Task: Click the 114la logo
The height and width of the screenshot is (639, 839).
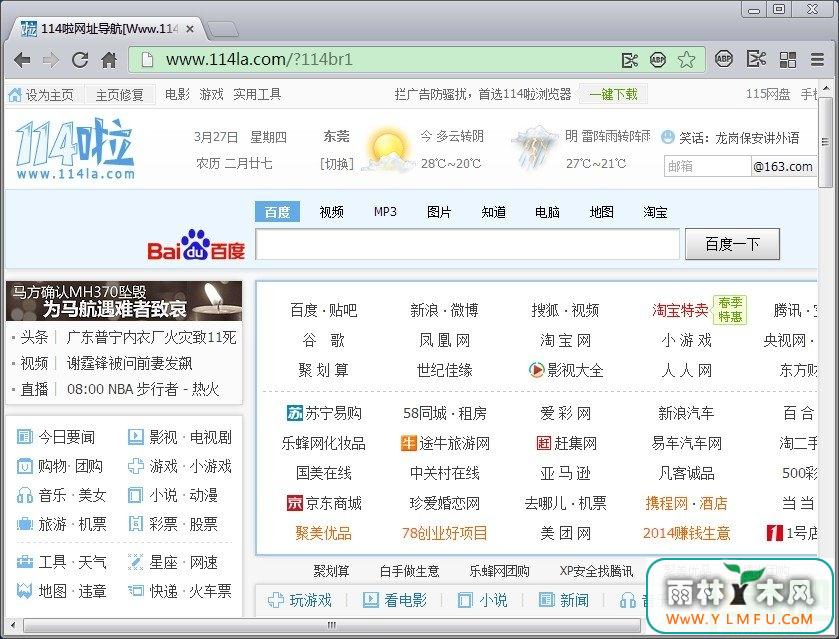Action: pyautogui.click(x=75, y=148)
